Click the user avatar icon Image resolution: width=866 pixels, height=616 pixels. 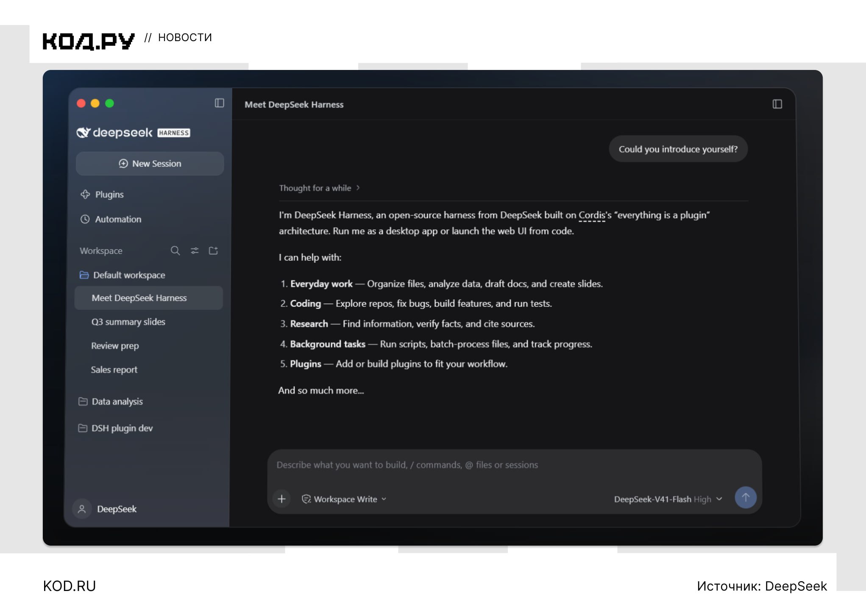82,509
